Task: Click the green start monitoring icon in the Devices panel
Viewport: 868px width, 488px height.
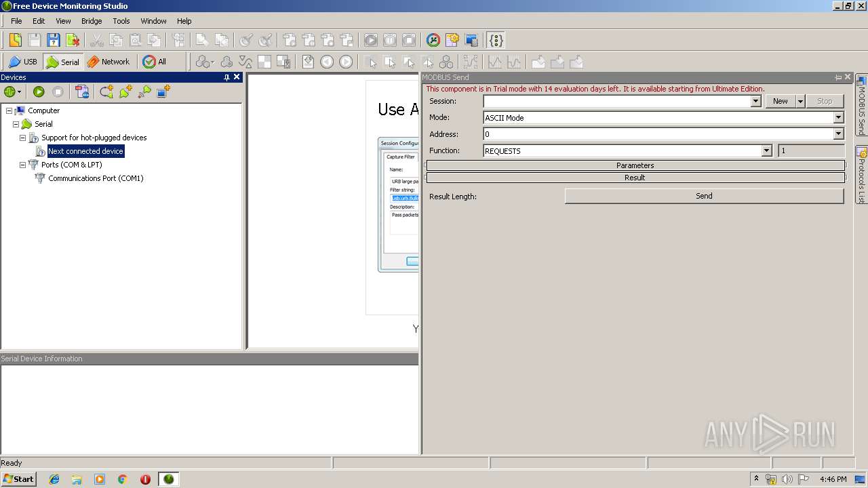Action: 39,91
